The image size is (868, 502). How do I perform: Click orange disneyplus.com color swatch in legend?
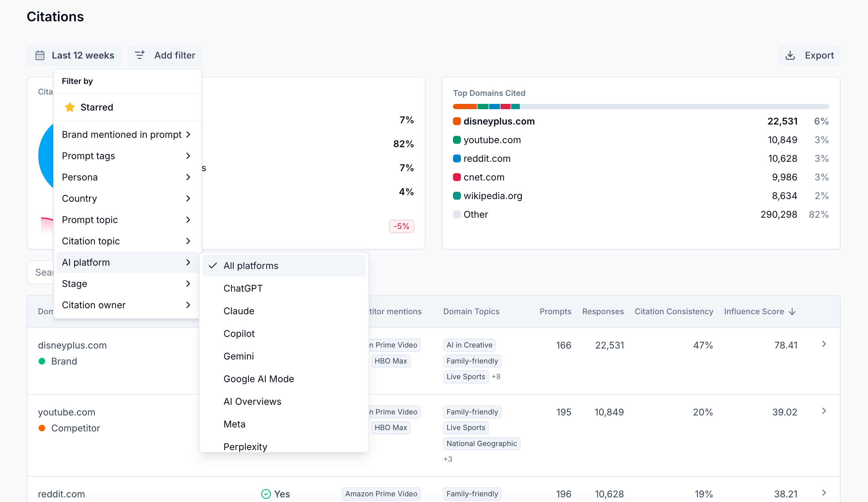point(457,122)
